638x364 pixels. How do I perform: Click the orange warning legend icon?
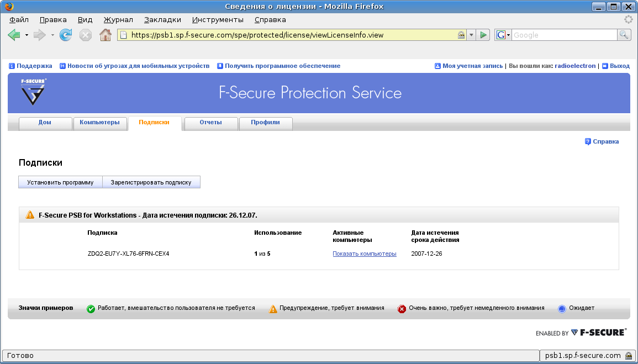tap(273, 309)
